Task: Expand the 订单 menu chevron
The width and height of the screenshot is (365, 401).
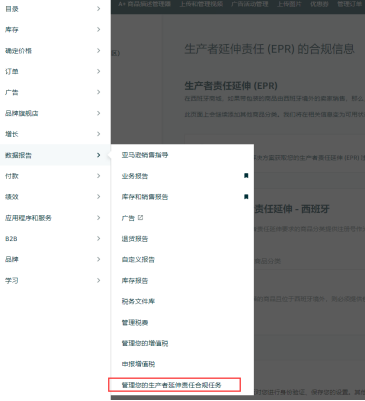Action: click(x=98, y=71)
